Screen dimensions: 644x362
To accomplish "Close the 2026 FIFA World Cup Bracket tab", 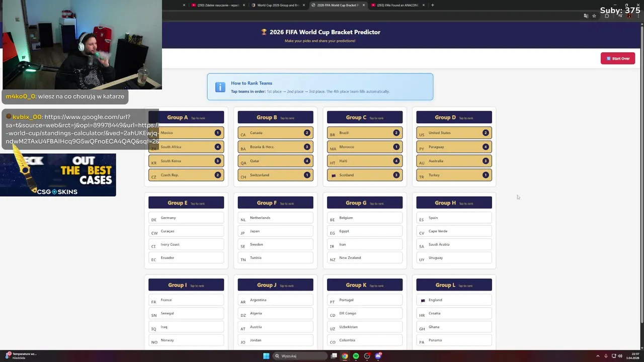I will [x=364, y=5].
